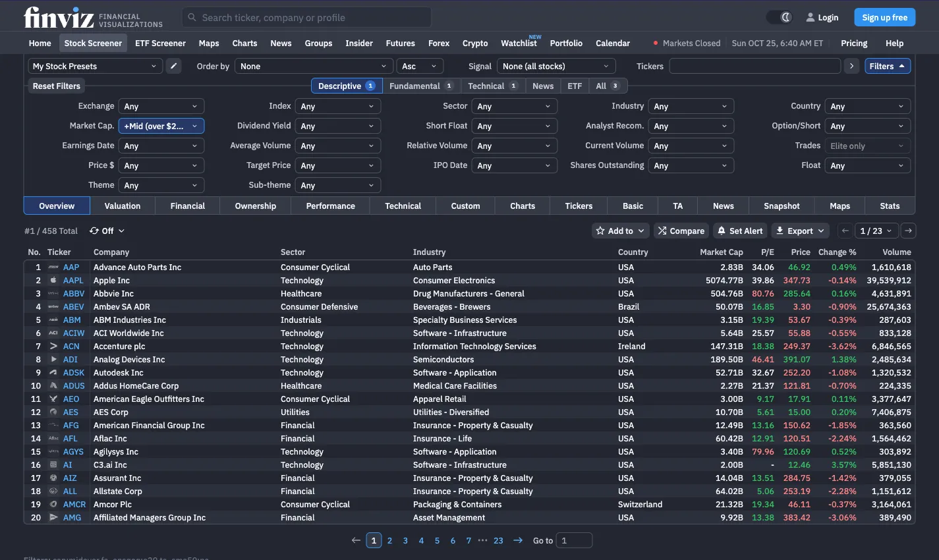939x560 pixels.
Task: Click the Login user icon
Action: tap(811, 18)
